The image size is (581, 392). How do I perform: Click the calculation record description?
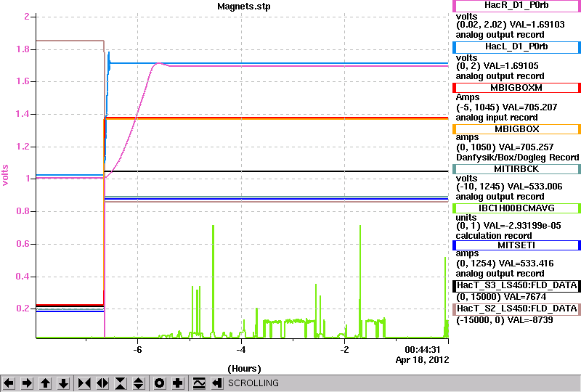tap(494, 236)
